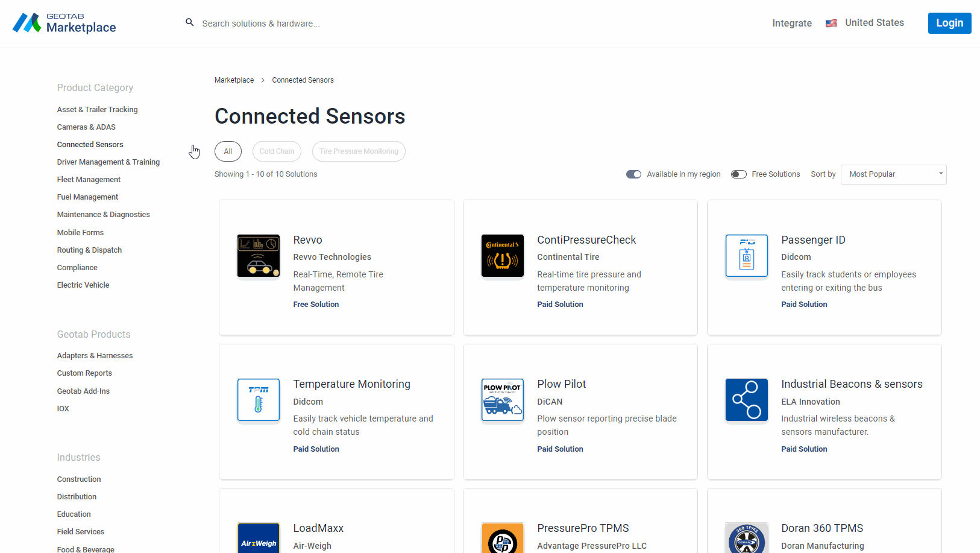
Task: Disable the Available in my region toggle
Action: [x=633, y=174]
